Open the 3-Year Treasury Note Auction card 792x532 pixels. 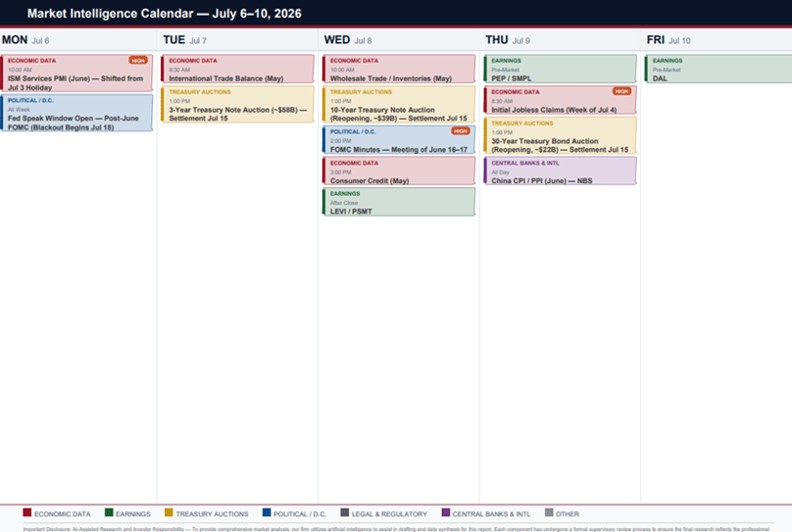(x=237, y=104)
